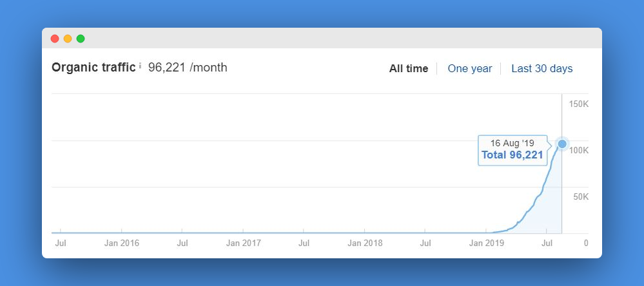Close the window with the red button

tap(55, 39)
